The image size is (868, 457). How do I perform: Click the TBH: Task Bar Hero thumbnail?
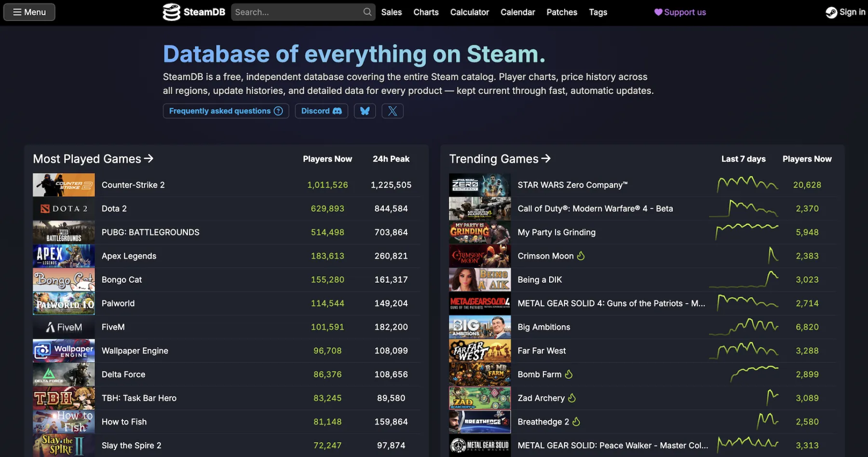click(x=64, y=398)
